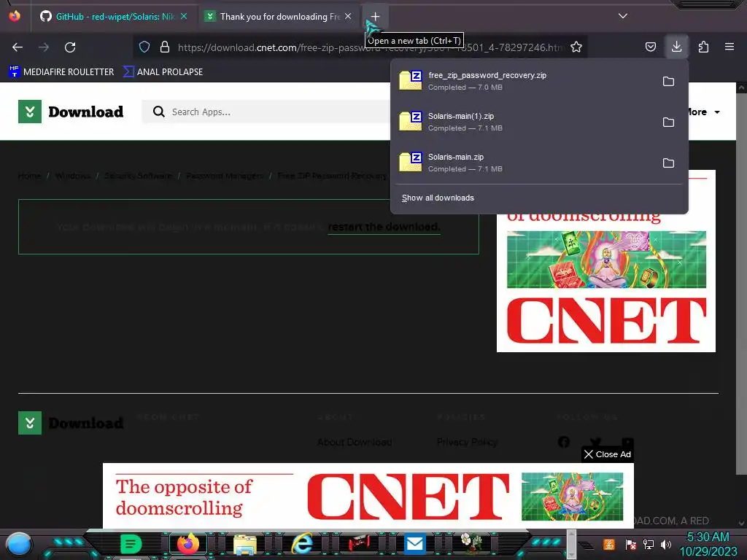Close the bottom banner ad
This screenshot has width=747, height=560.
608,454
